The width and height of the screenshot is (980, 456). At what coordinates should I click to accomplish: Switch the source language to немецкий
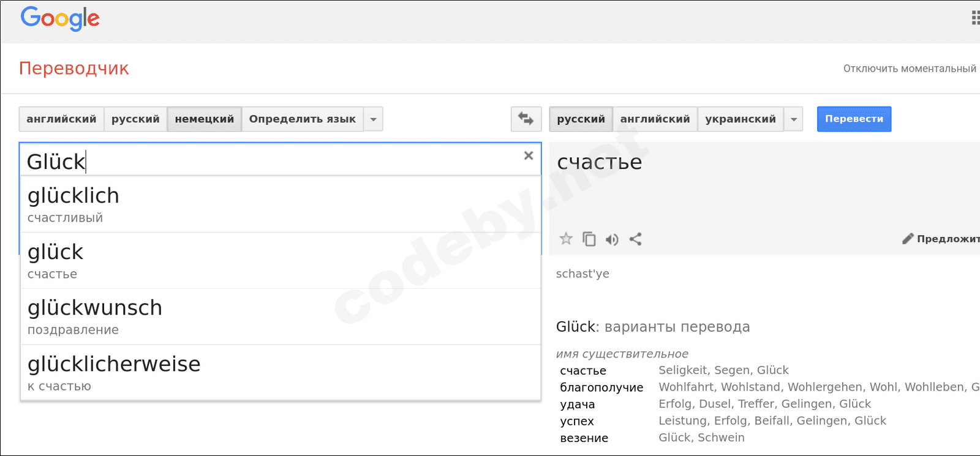tap(205, 119)
